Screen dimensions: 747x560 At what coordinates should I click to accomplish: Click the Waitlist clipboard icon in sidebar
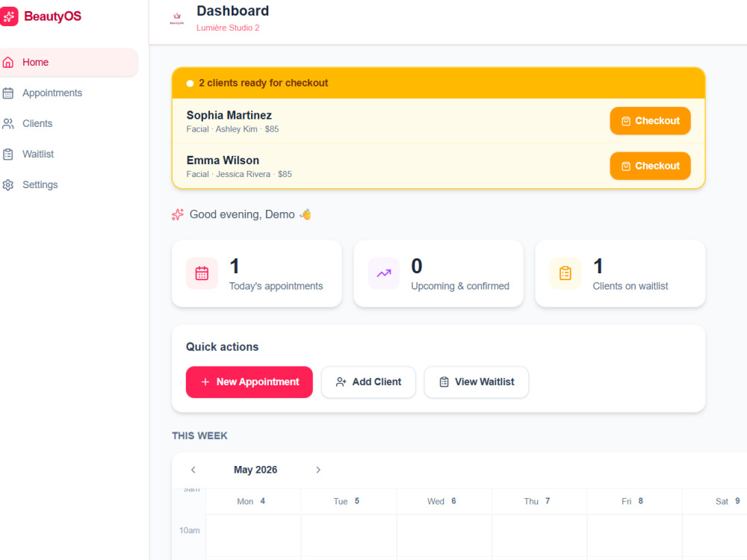click(x=8, y=155)
